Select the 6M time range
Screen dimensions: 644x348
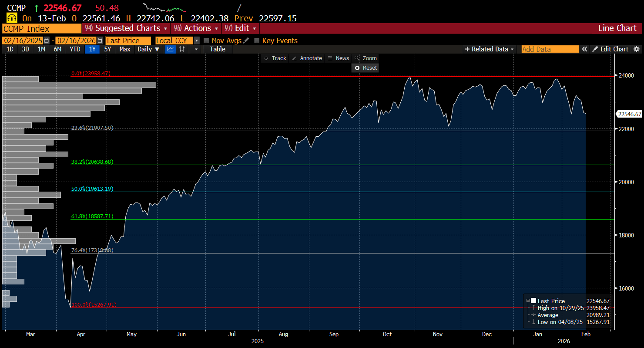pyautogui.click(x=57, y=49)
